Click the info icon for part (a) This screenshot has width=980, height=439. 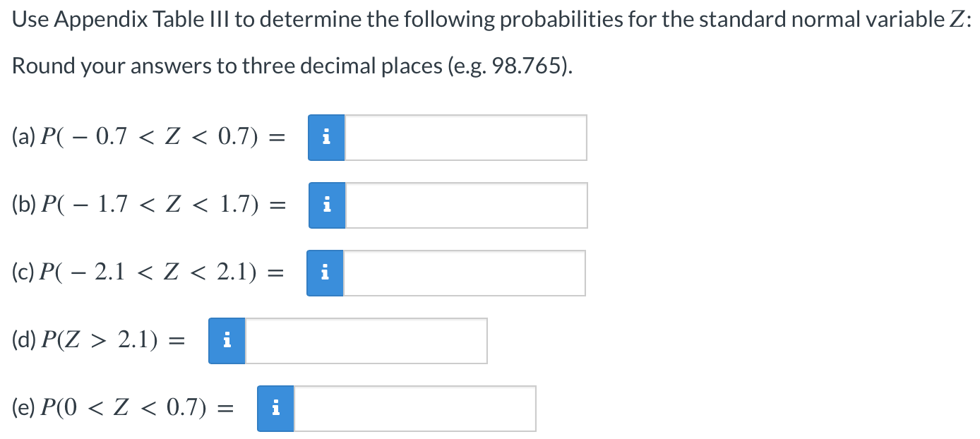325,138
